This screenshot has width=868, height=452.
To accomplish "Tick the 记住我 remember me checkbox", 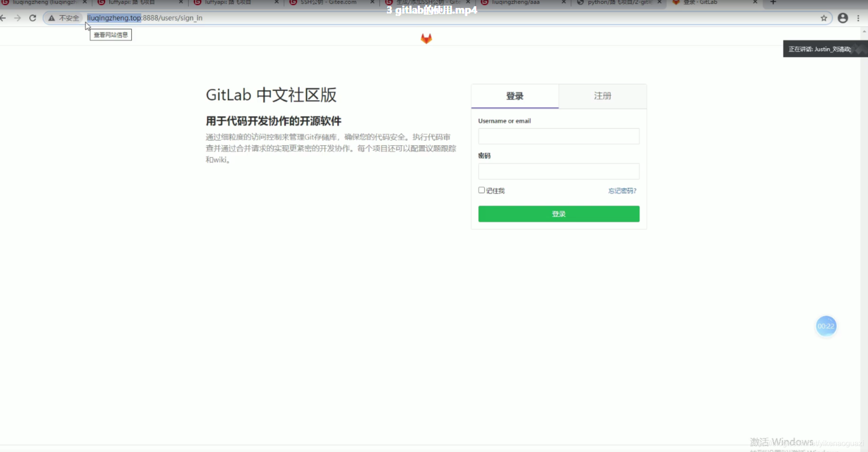I will (x=481, y=190).
